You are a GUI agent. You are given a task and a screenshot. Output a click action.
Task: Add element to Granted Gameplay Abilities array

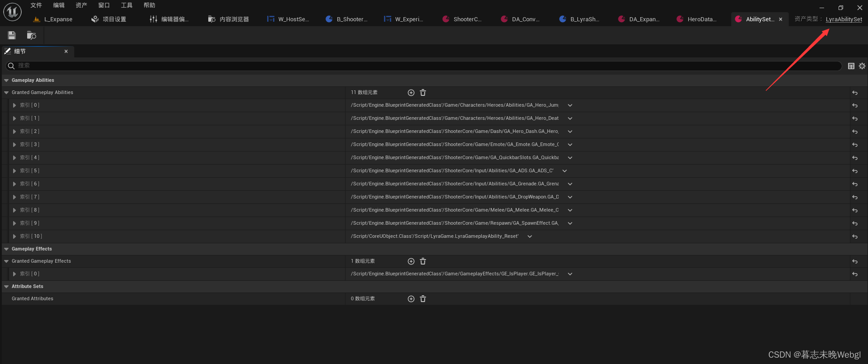click(411, 93)
